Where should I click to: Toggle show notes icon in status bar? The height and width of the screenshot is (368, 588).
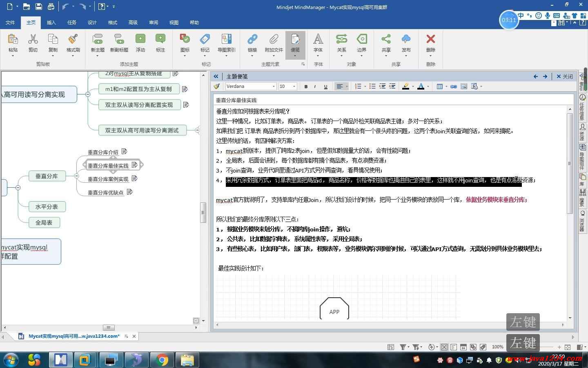[x=454, y=347]
